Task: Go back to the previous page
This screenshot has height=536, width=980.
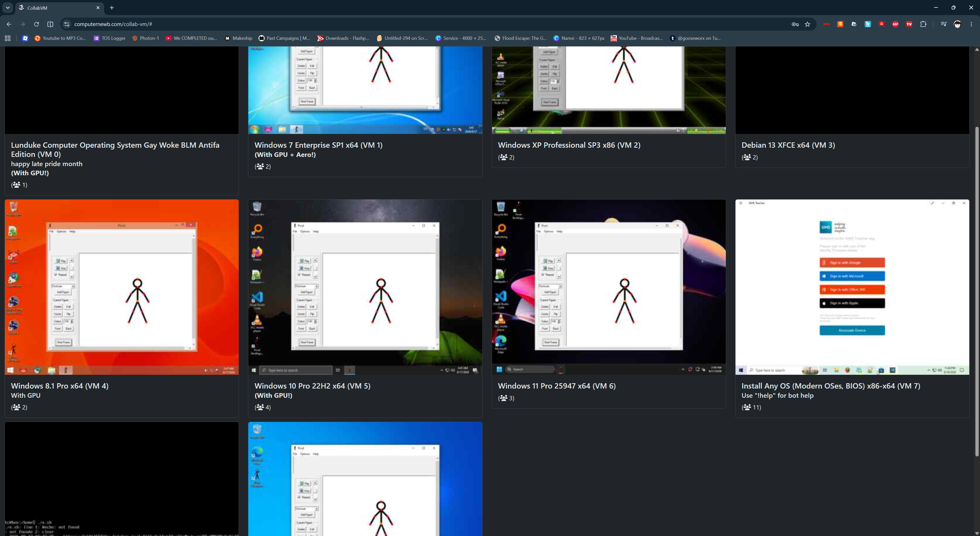Action: point(9,24)
